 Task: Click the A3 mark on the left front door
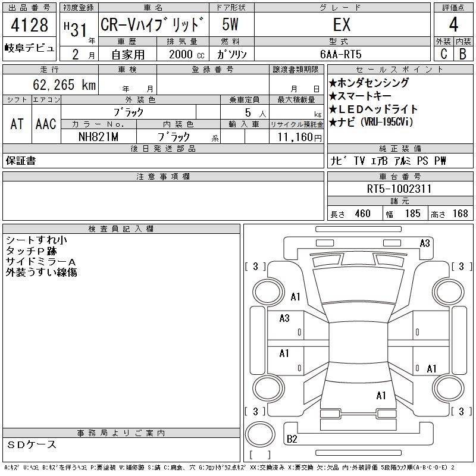284,318
